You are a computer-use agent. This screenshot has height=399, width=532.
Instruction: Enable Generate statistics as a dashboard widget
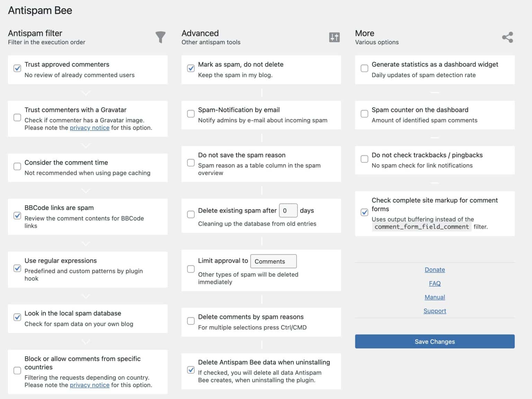(x=364, y=68)
